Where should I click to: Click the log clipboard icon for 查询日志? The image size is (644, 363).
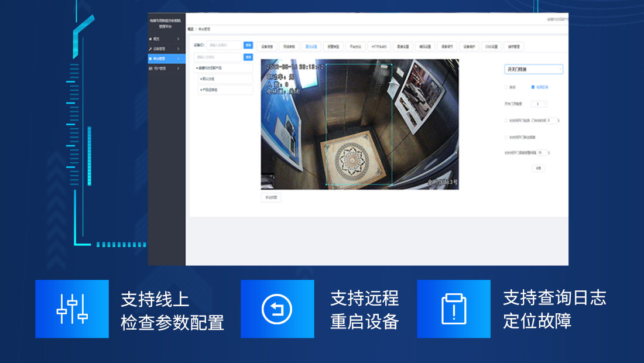453,309
